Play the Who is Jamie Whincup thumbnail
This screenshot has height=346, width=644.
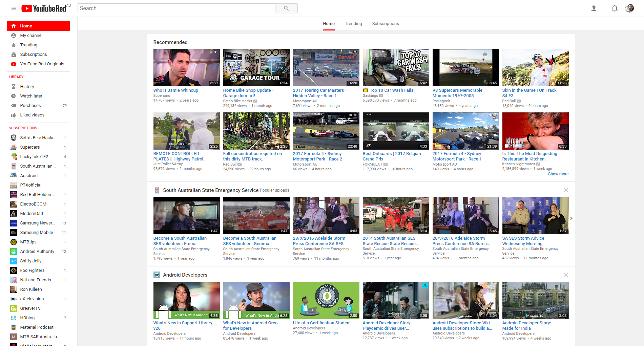[x=186, y=68]
